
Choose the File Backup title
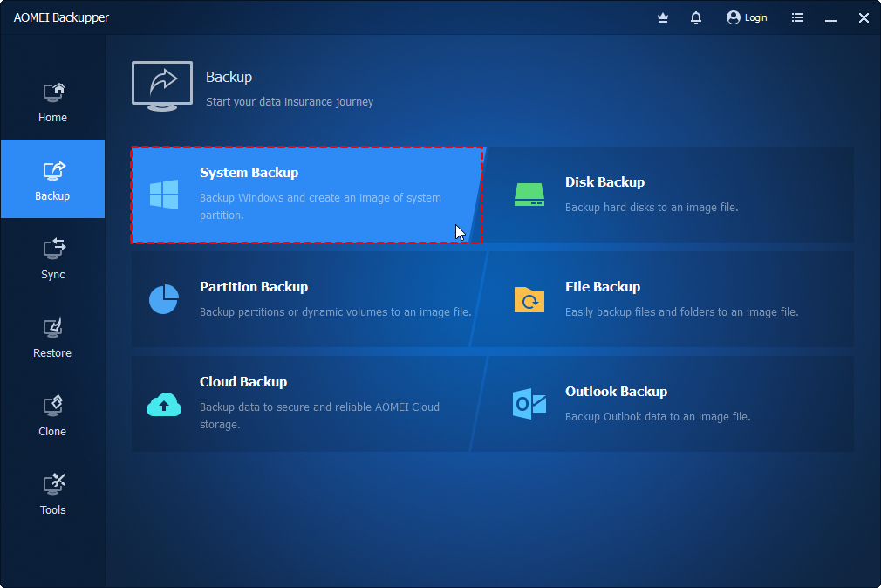[x=603, y=287]
